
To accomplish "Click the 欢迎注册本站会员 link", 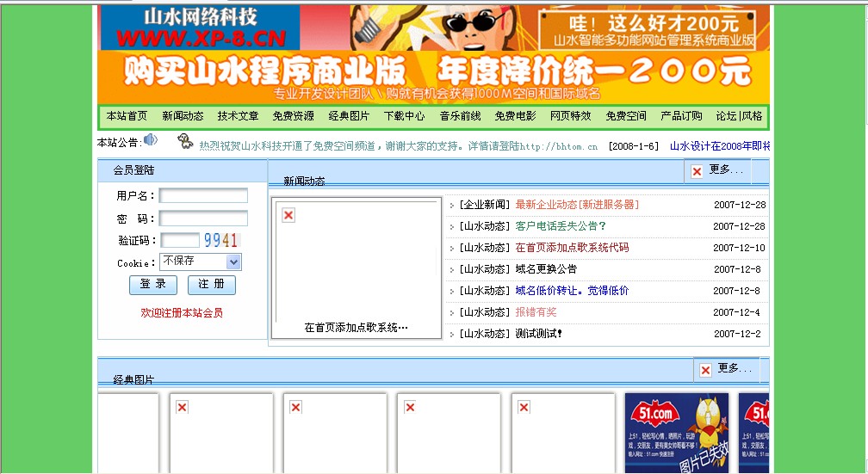I will pyautogui.click(x=182, y=312).
